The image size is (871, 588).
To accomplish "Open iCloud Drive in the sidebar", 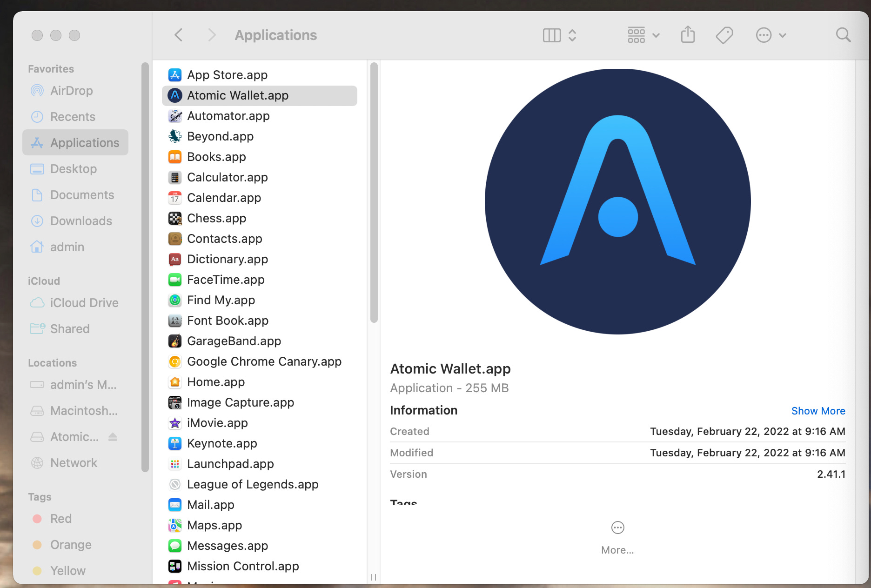I will click(74, 303).
